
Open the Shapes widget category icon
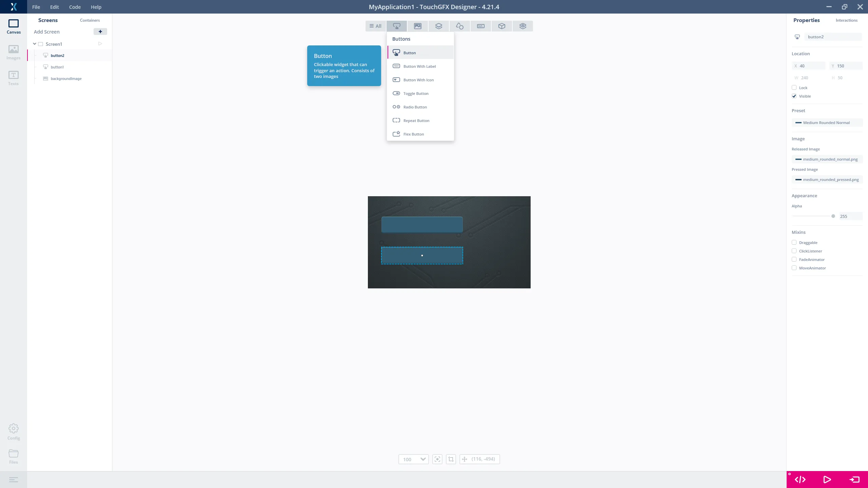[459, 26]
